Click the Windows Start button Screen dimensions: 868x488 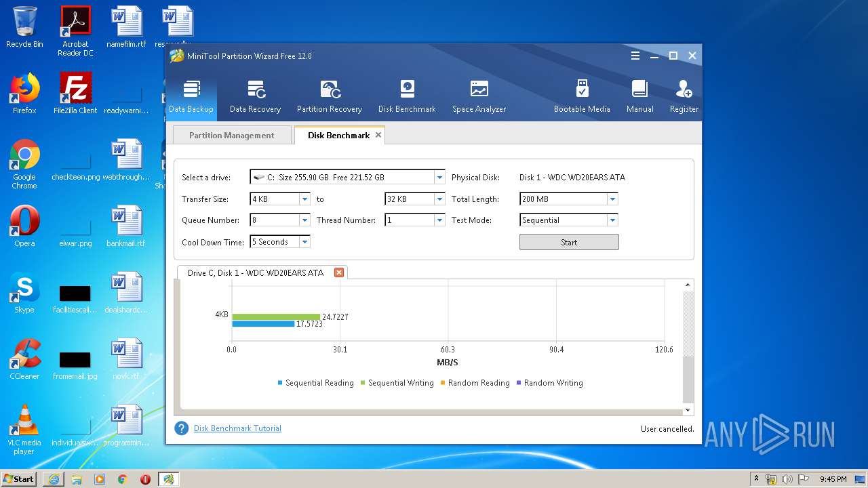[19, 479]
